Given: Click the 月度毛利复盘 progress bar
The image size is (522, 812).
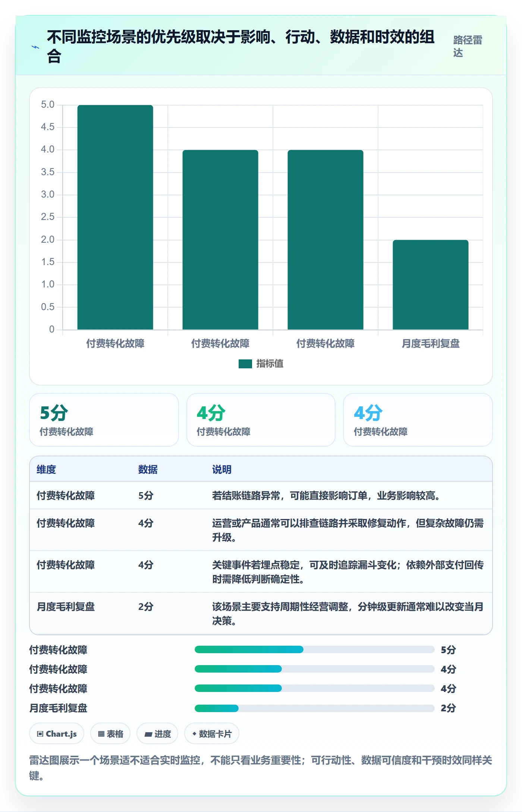Looking at the screenshot, I should pyautogui.click(x=314, y=708).
